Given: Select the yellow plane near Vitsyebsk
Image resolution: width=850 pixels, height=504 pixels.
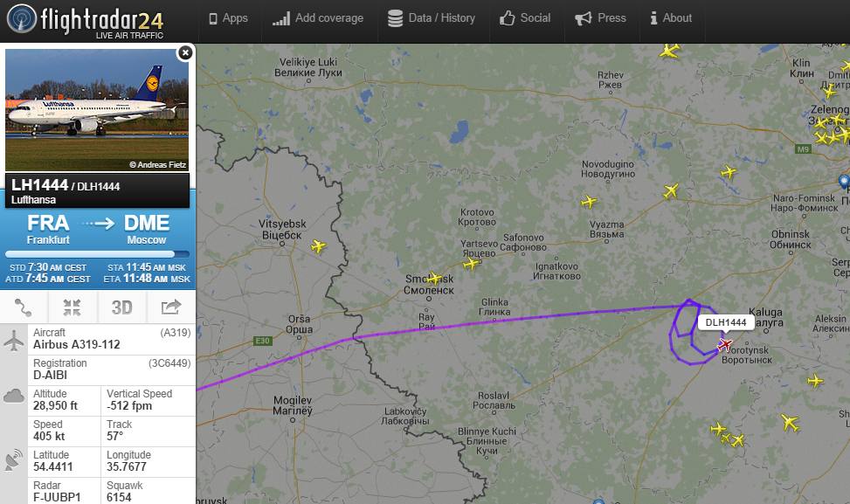Looking at the screenshot, I should (318, 246).
